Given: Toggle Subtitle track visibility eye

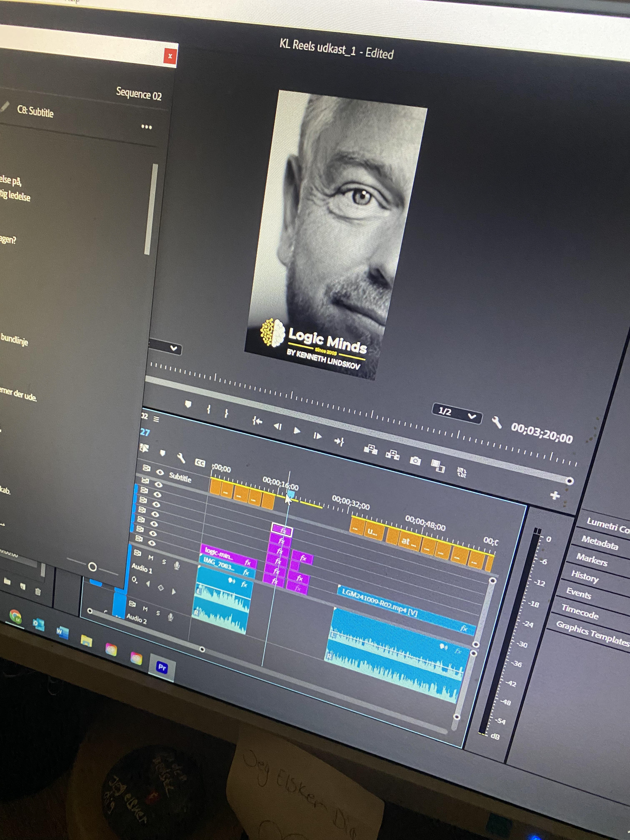Looking at the screenshot, I should (160, 472).
